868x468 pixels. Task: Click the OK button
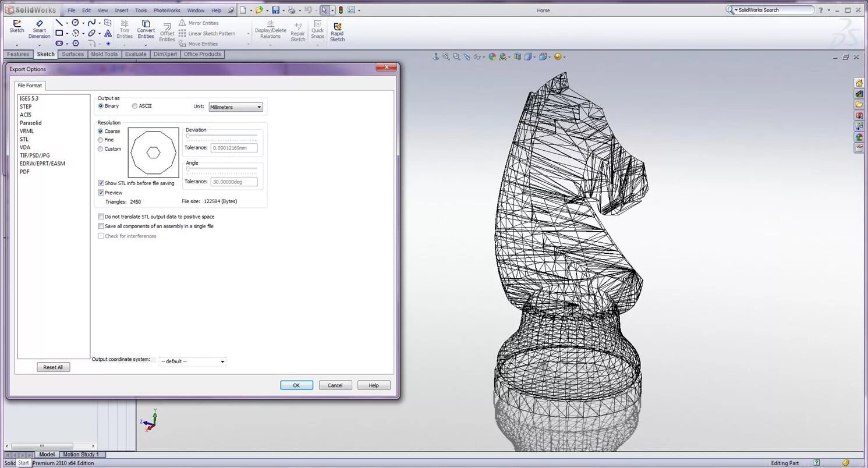point(296,385)
